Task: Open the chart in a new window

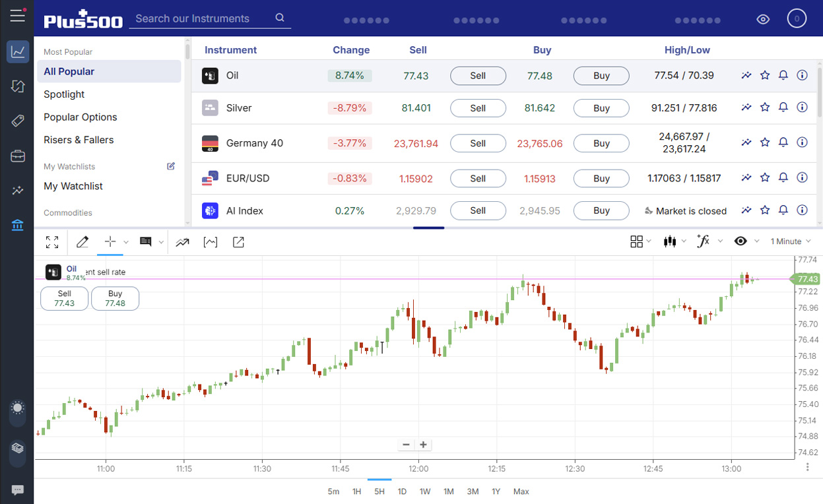Action: point(238,242)
